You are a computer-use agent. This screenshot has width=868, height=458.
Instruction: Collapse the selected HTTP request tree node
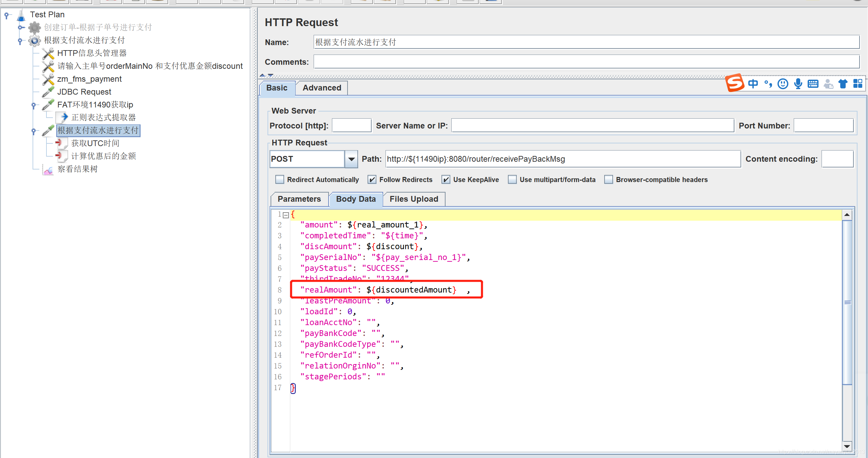pos(34,131)
